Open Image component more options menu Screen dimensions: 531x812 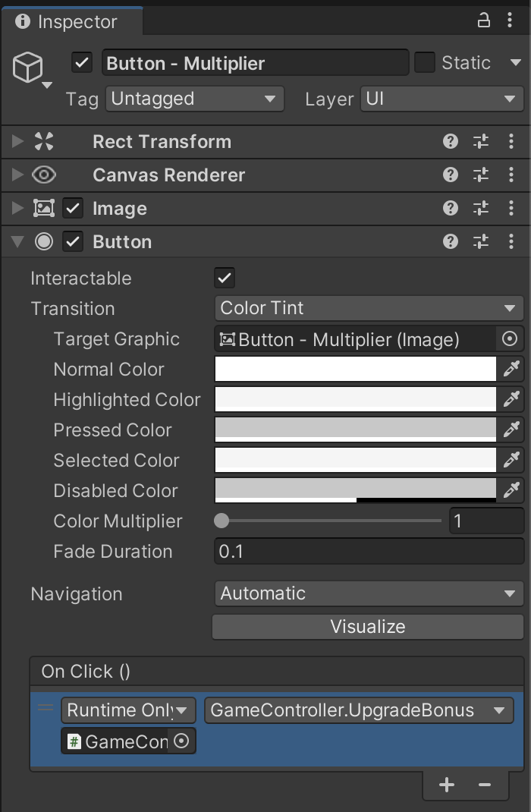(x=511, y=209)
